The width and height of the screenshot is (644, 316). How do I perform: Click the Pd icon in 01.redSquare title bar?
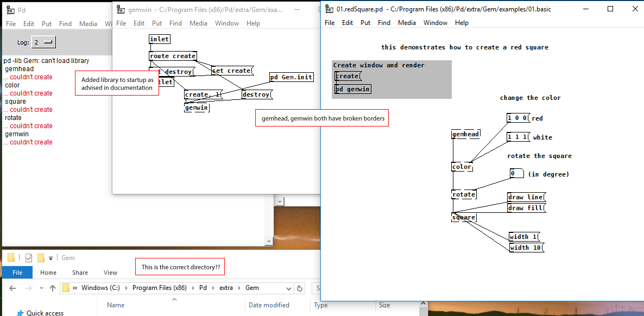[329, 9]
